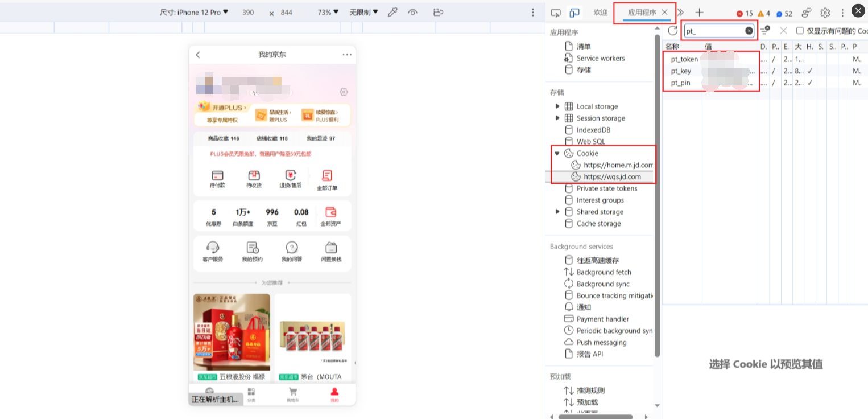Open the 无限制 throttling dropdown
Viewport: 868px width, 419px height.
point(363,13)
